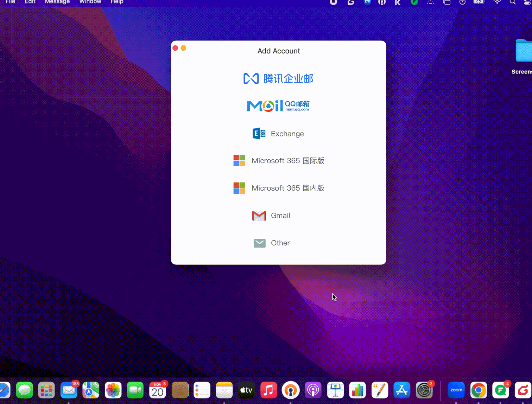Open Reminders from the Dock
Image resolution: width=532 pixels, height=404 pixels.
coord(202,390)
